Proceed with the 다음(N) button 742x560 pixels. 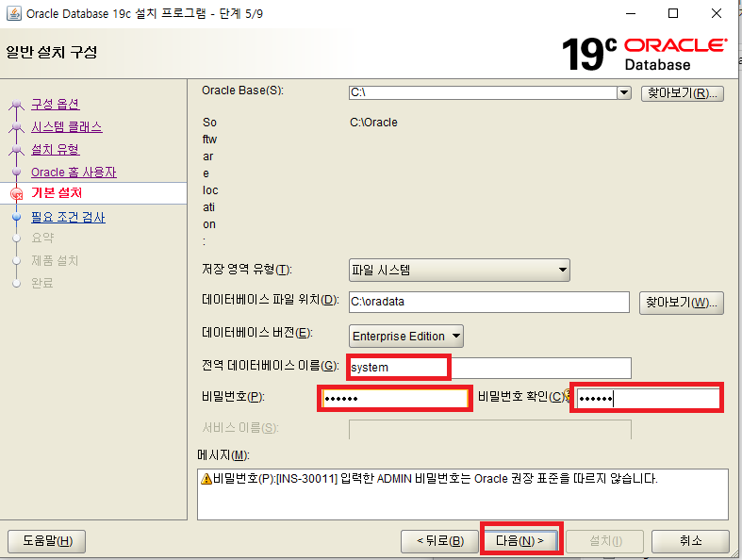[519, 541]
